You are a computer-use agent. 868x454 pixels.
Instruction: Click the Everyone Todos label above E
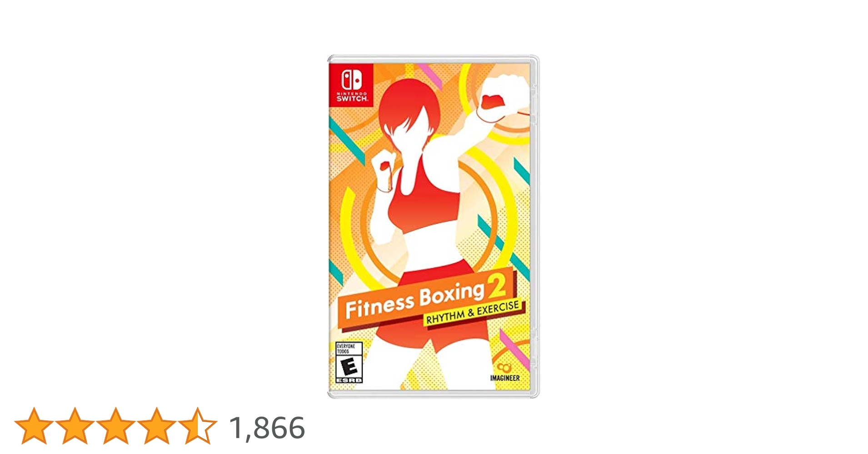pos(346,349)
